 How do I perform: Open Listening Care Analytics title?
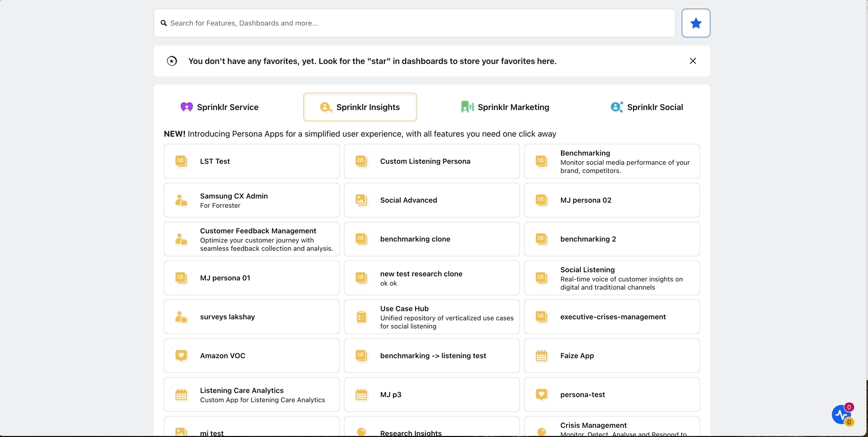[242, 390]
